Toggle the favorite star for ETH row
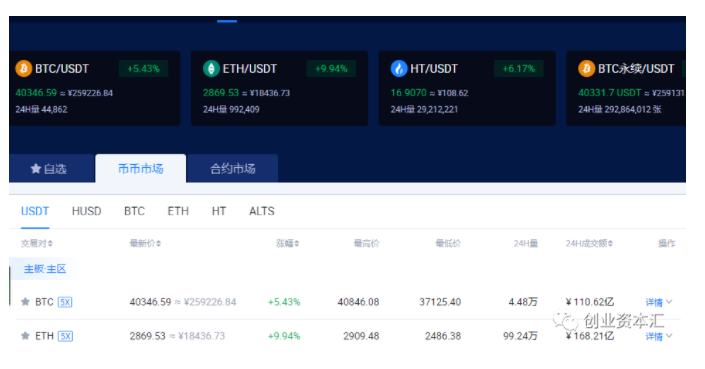This screenshot has width=705, height=369. pyautogui.click(x=25, y=336)
